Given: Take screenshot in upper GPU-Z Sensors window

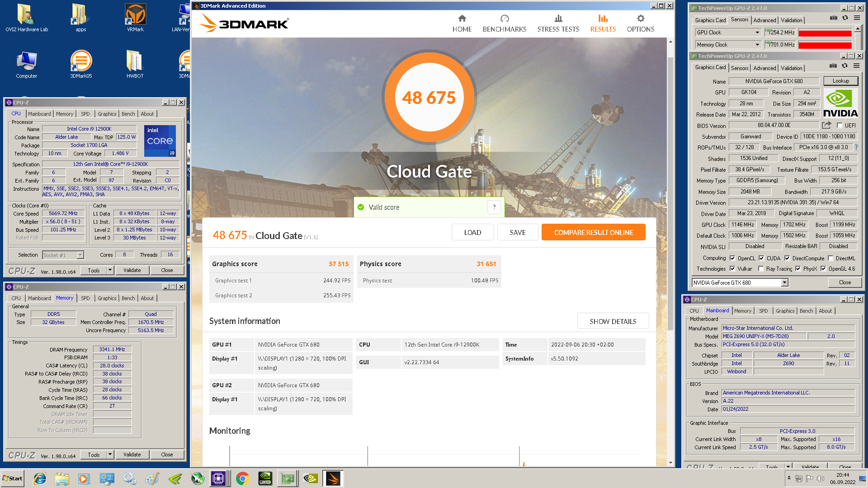Looking at the screenshot, I should coord(833,18).
